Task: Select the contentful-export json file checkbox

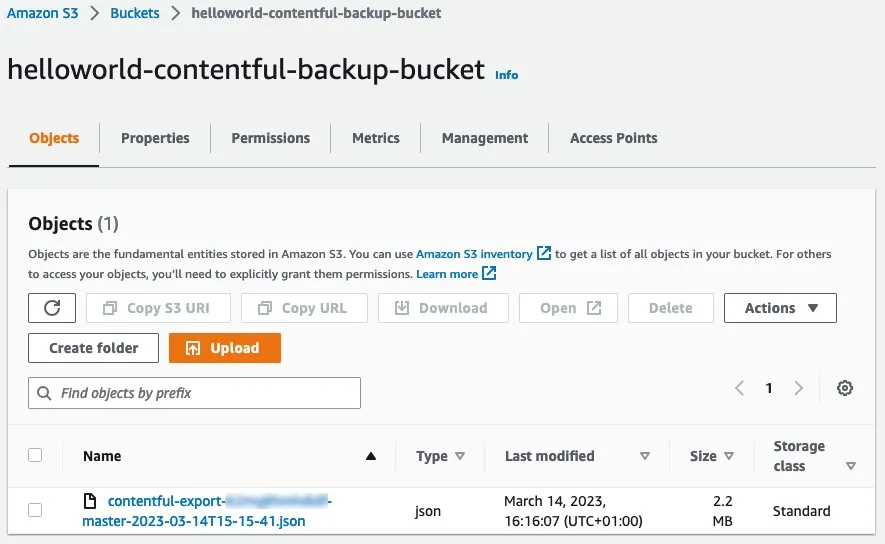Action: [35, 510]
